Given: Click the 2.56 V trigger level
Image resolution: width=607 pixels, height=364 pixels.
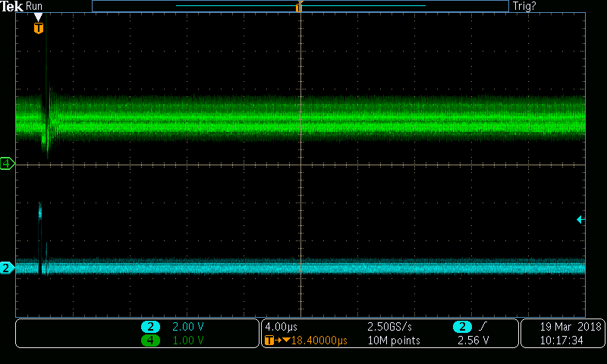Looking at the screenshot, I should click(x=473, y=340).
